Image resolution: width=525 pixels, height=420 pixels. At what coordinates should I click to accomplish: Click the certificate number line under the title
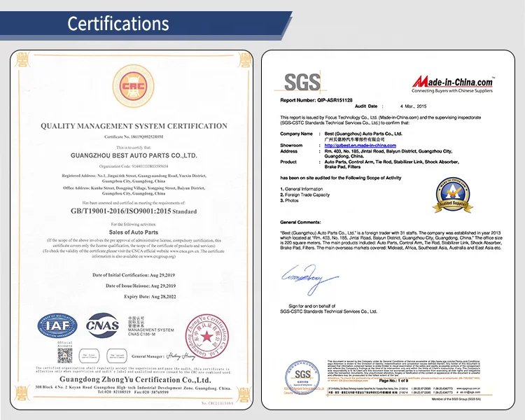coord(134,136)
